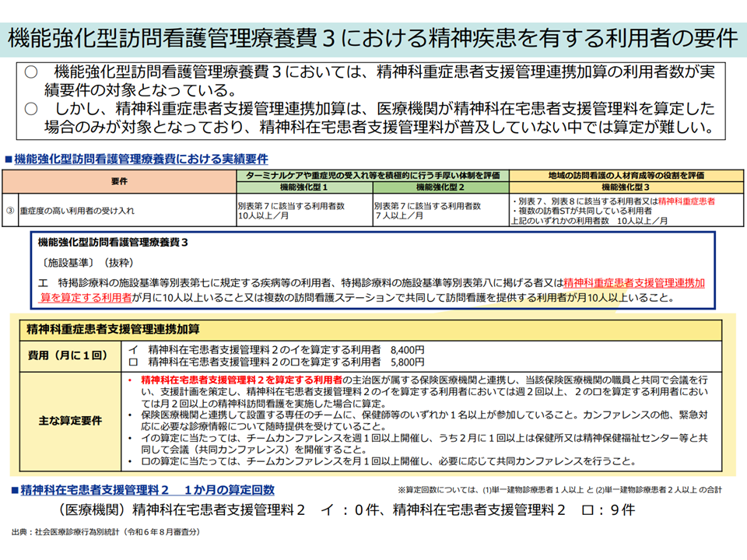Viewport: 747px width, 560px height.
Task: Click the slide title about 機能強化型訪問看護管理療養費３
Action: point(373,37)
